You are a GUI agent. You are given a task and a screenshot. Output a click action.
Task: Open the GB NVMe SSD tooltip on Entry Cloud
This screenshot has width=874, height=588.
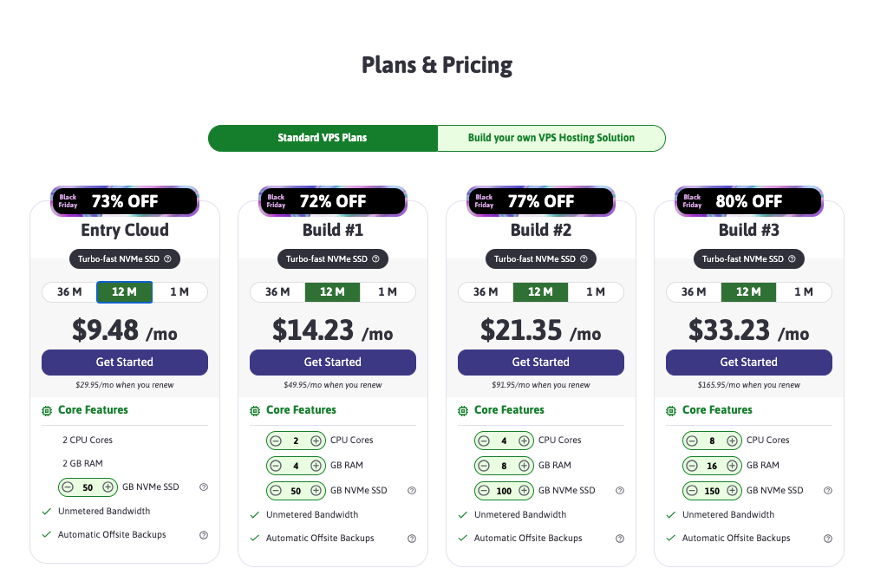pos(204,487)
